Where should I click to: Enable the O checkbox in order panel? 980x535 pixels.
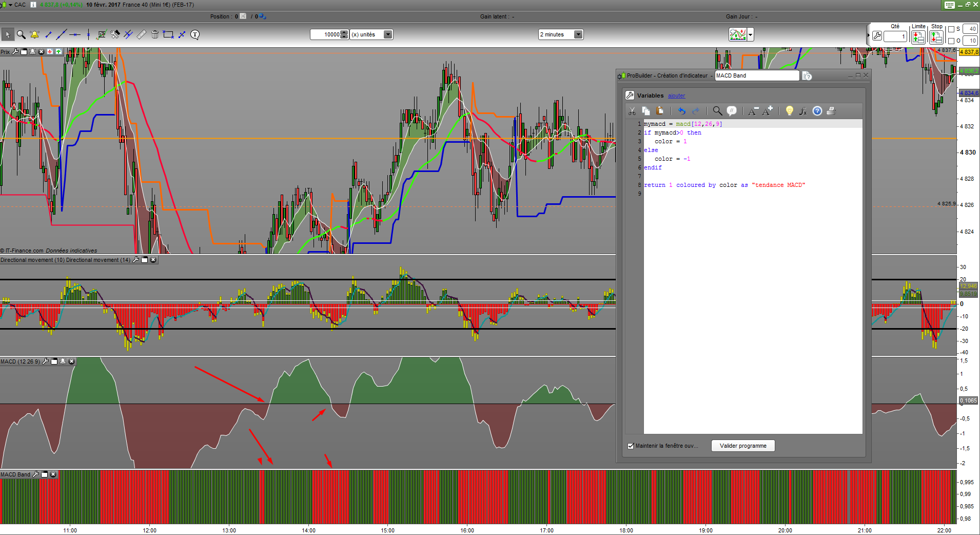click(951, 41)
